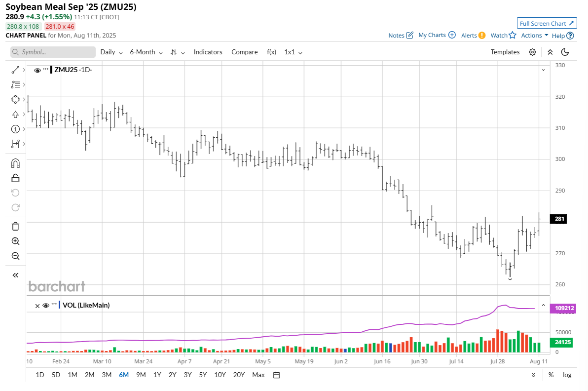Click the 280.8 x 108 bid quote
The height and width of the screenshot is (391, 588).
pos(23,27)
